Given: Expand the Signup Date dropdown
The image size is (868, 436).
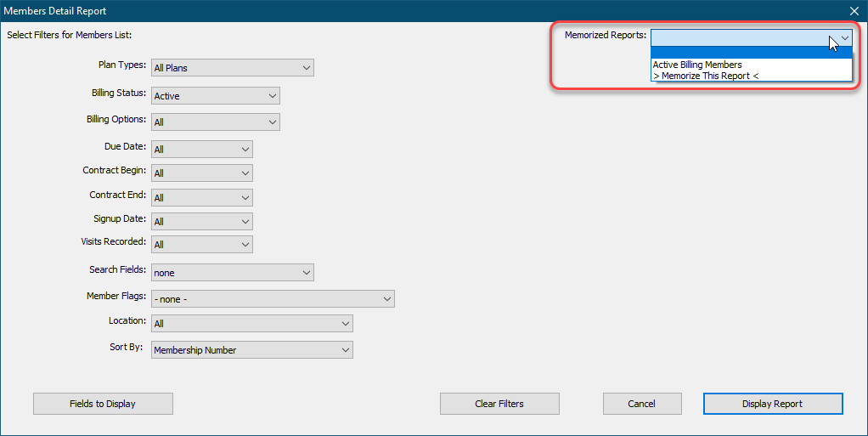Looking at the screenshot, I should (x=201, y=222).
